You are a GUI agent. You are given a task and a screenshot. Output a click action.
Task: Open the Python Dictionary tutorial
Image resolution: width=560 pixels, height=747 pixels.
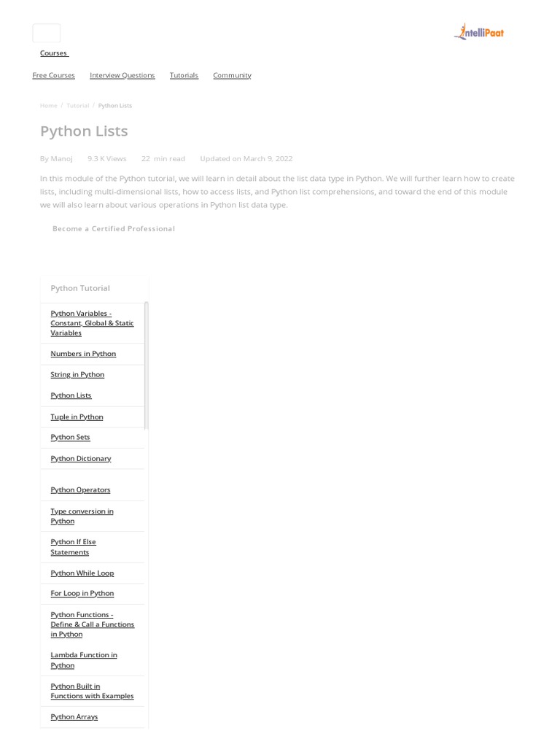coord(81,459)
